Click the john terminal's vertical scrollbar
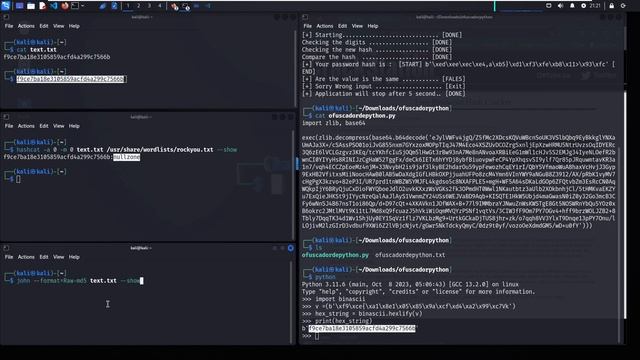Viewport: 640px width, 360px height. coord(292,302)
